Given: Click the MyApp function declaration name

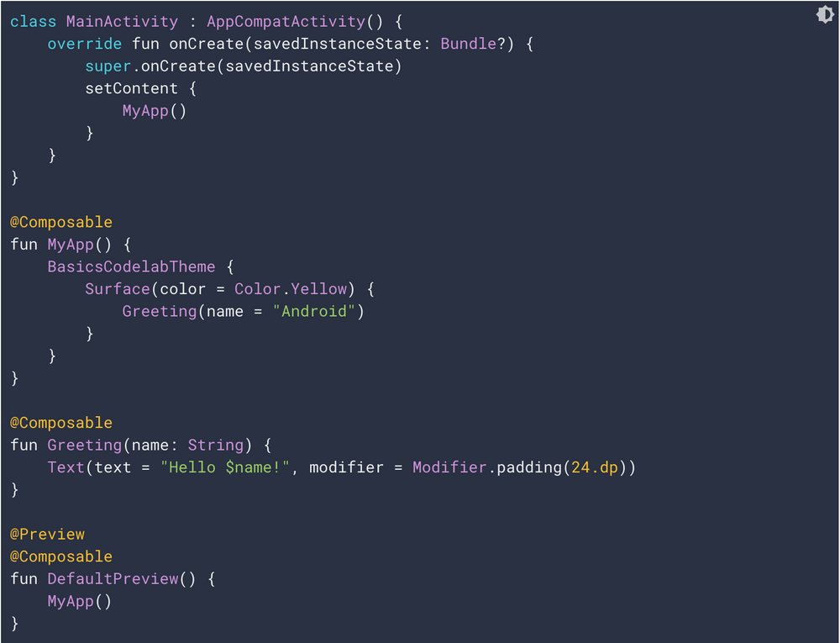Looking at the screenshot, I should 71,245.
